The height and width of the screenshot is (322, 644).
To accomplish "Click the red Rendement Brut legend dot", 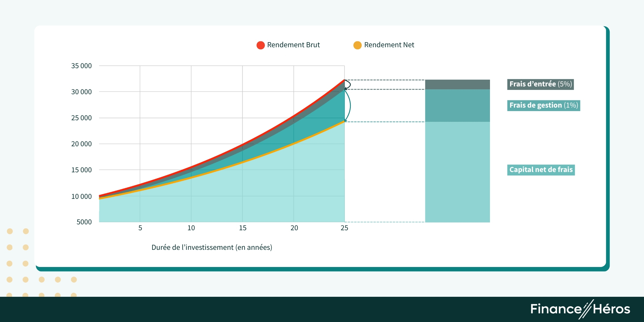I will click(x=261, y=45).
